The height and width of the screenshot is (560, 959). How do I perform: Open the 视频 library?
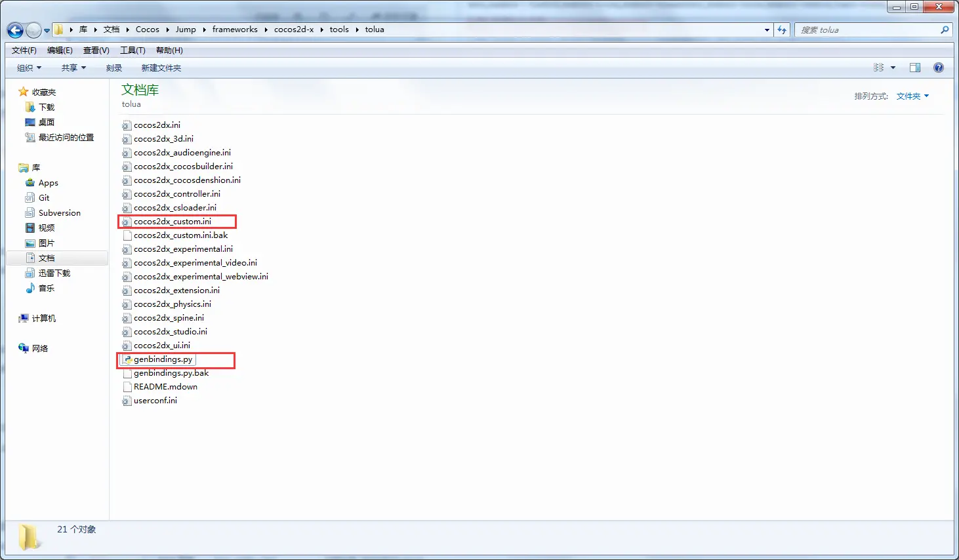click(x=47, y=228)
